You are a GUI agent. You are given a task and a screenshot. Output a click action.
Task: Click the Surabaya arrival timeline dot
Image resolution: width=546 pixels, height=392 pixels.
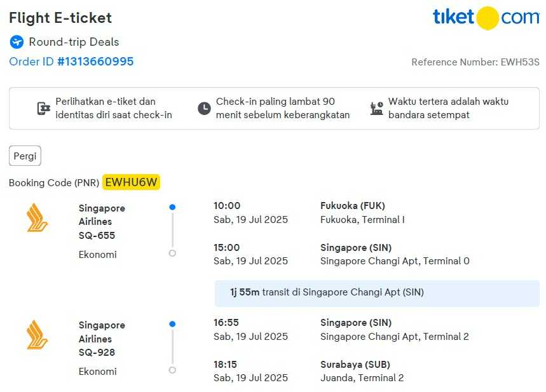click(x=172, y=370)
